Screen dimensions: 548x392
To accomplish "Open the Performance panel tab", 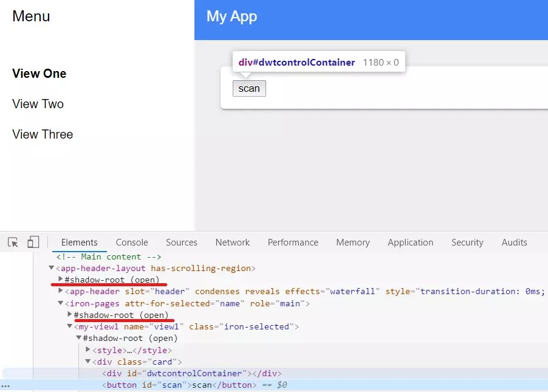I will click(x=293, y=242).
